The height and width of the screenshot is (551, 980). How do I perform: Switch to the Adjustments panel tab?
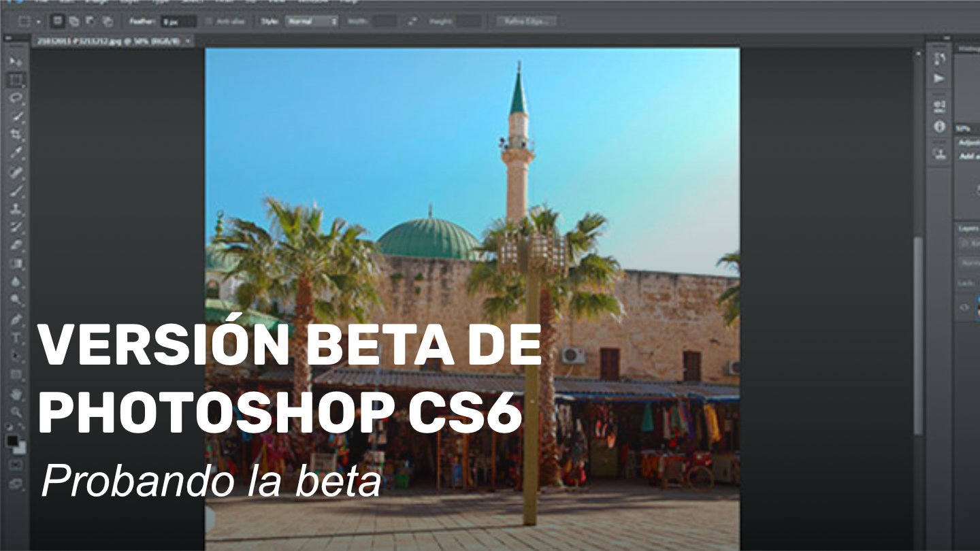point(969,142)
